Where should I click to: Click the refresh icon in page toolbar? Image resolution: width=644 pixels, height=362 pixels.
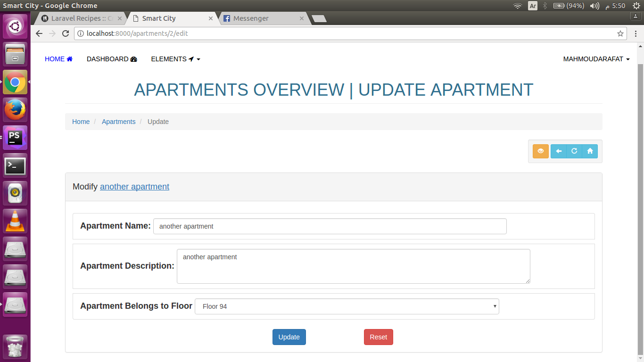coord(574,151)
